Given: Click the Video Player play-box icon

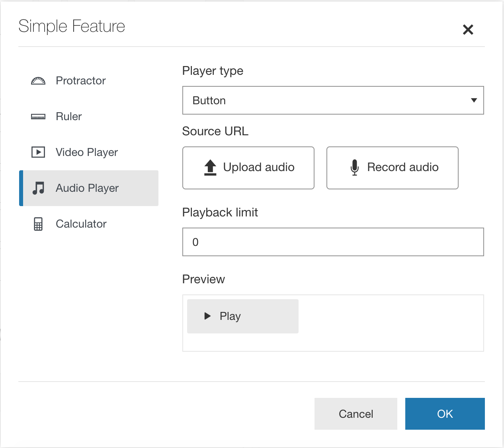Looking at the screenshot, I should (38, 152).
